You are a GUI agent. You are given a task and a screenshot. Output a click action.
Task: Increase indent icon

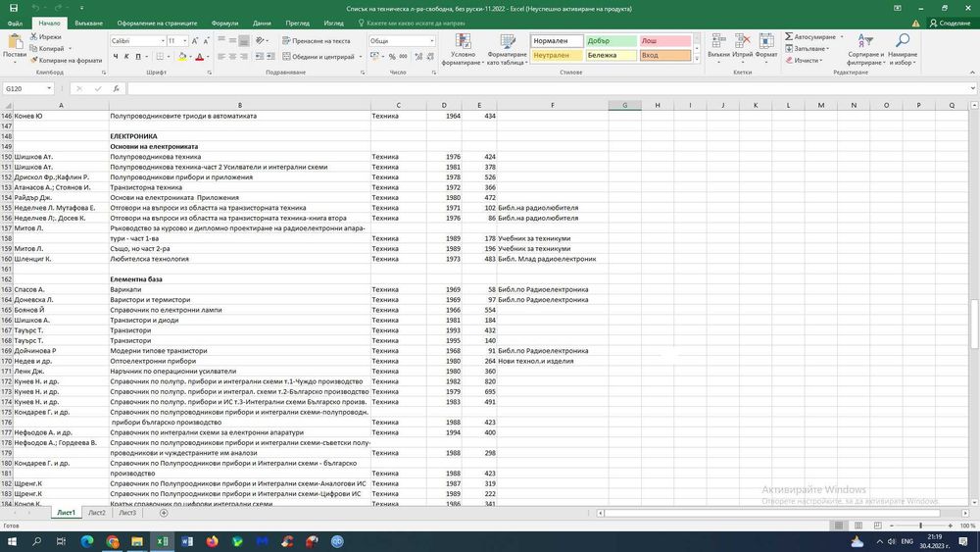tap(270, 56)
